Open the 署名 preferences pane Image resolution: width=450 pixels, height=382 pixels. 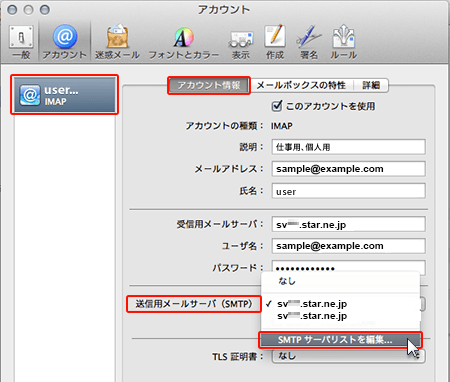tap(309, 42)
